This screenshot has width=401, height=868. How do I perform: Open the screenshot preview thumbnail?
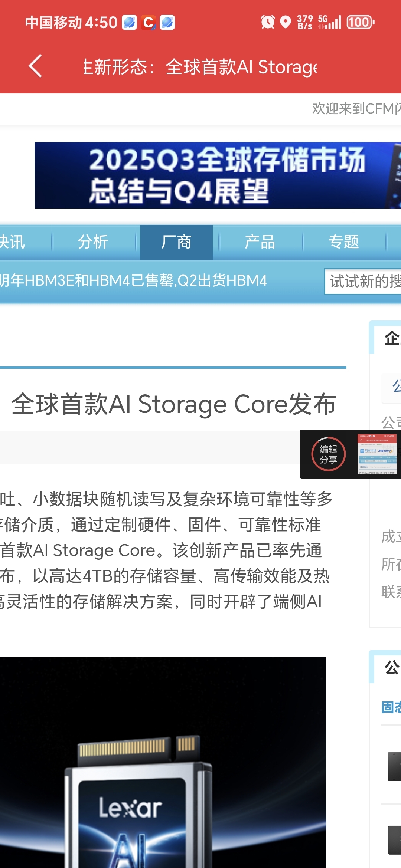pos(377,454)
